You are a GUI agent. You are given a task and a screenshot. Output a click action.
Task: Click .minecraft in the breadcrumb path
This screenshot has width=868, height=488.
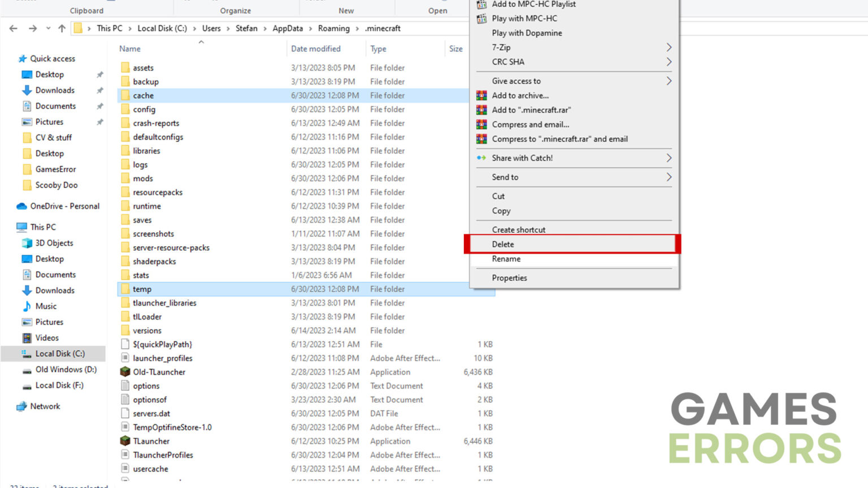point(383,28)
